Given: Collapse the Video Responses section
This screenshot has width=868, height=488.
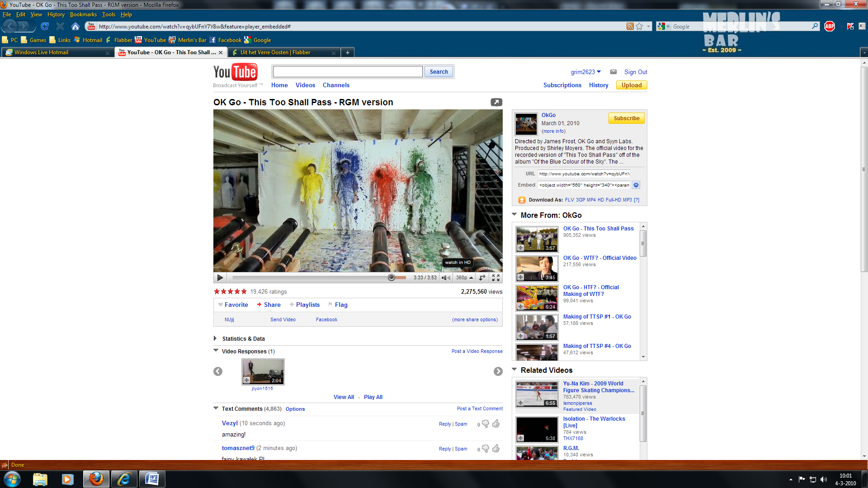Looking at the screenshot, I should 216,351.
